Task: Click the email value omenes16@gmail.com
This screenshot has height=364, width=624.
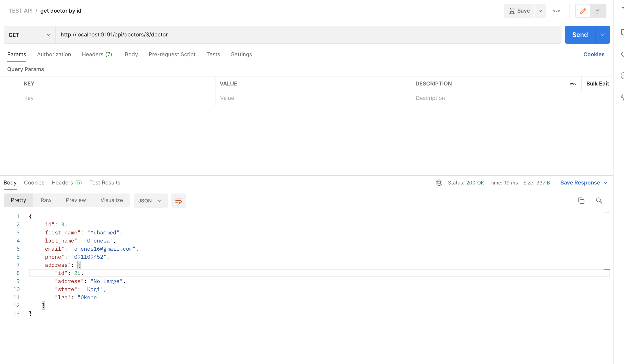Action: pyautogui.click(x=103, y=249)
